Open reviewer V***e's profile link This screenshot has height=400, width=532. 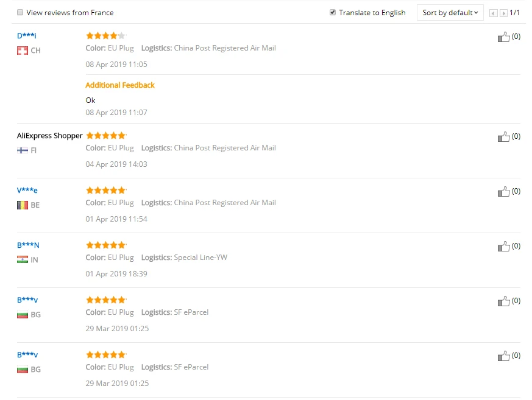click(27, 191)
